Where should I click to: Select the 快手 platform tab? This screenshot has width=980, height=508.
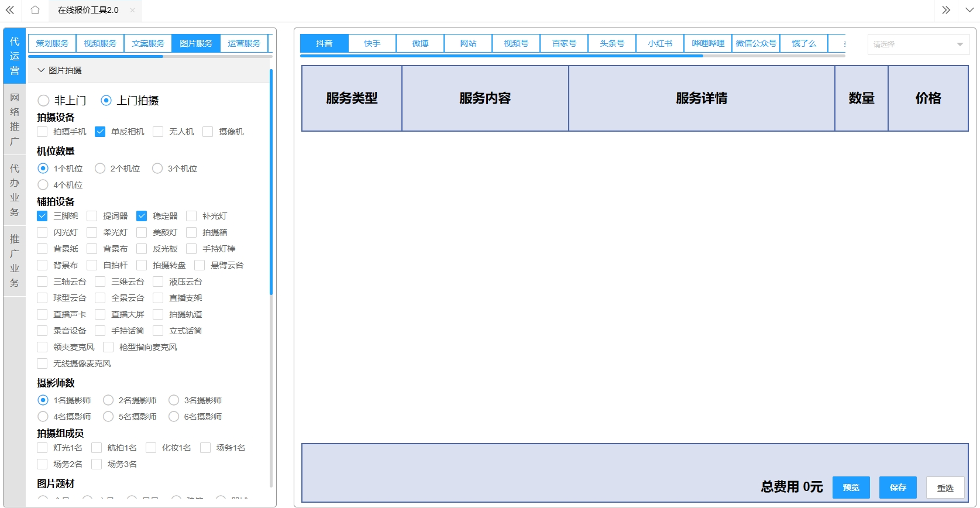[372, 43]
